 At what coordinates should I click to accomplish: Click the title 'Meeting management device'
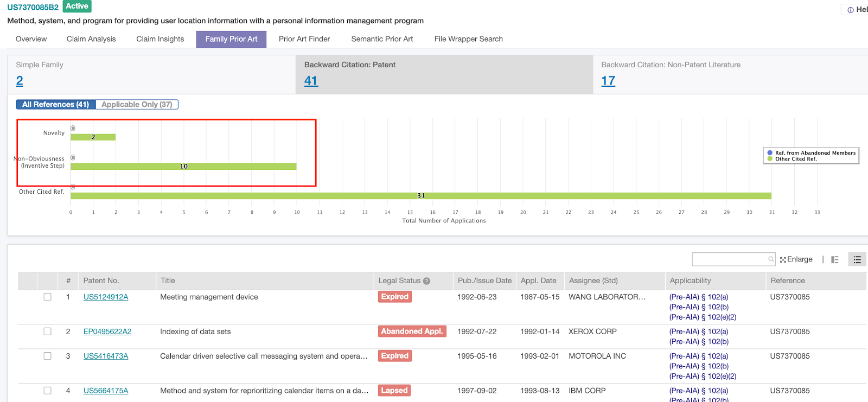[x=209, y=297]
